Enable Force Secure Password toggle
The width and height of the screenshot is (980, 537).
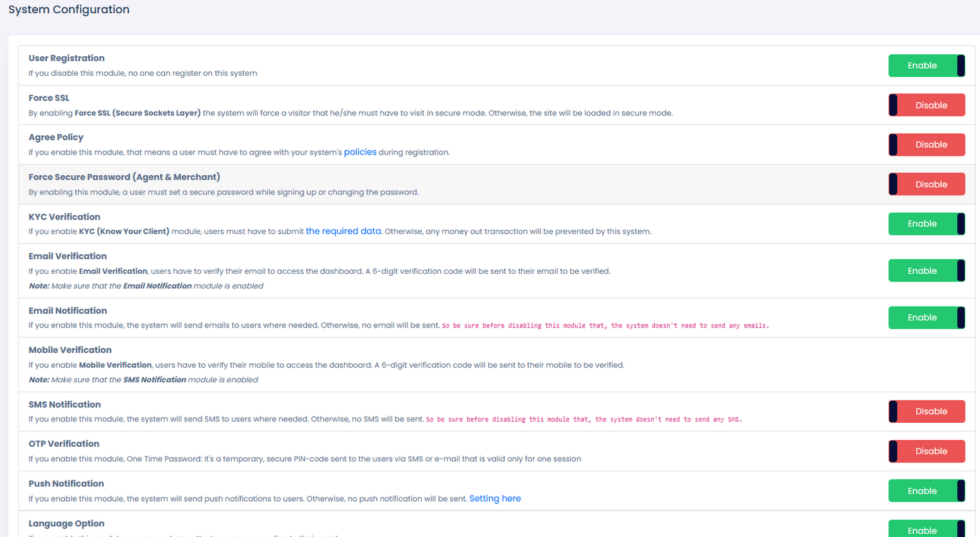click(x=926, y=184)
